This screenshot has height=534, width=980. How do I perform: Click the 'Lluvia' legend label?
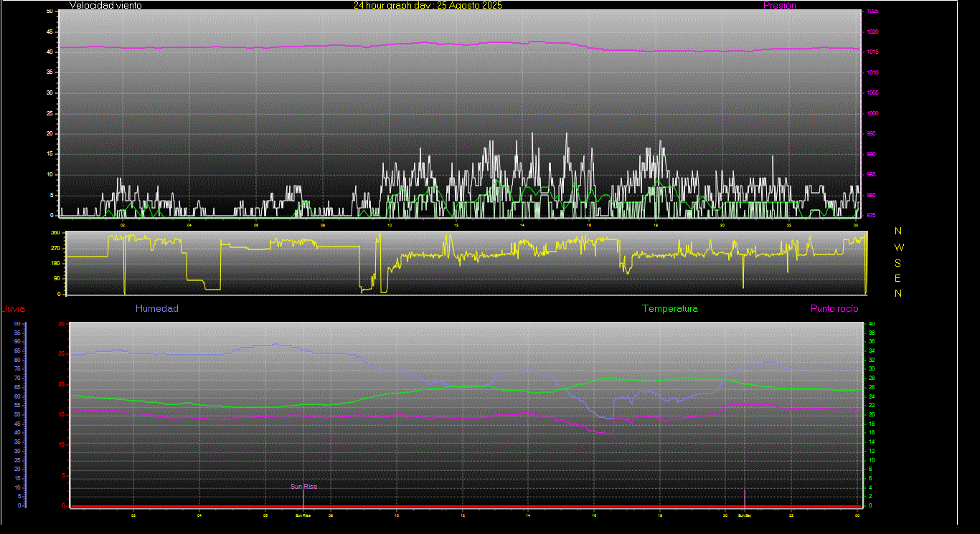pyautogui.click(x=14, y=309)
